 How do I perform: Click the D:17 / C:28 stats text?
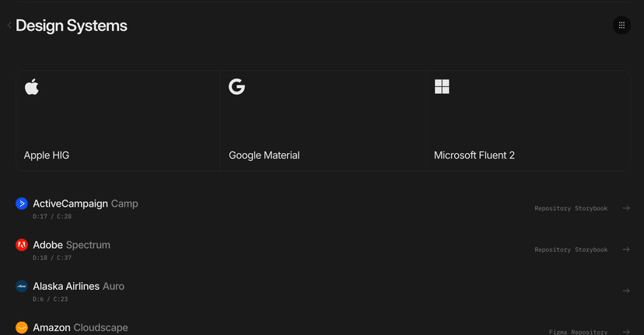pyautogui.click(x=52, y=216)
